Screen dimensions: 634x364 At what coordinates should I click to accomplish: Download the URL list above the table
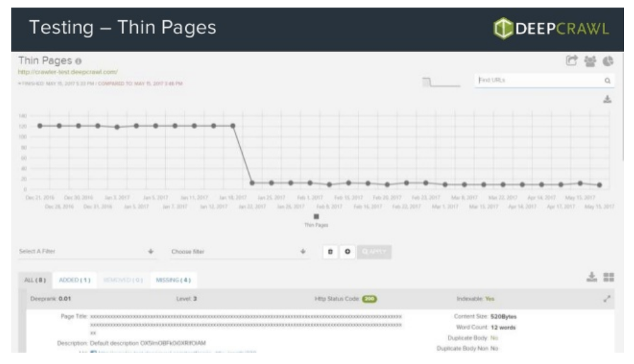click(592, 276)
